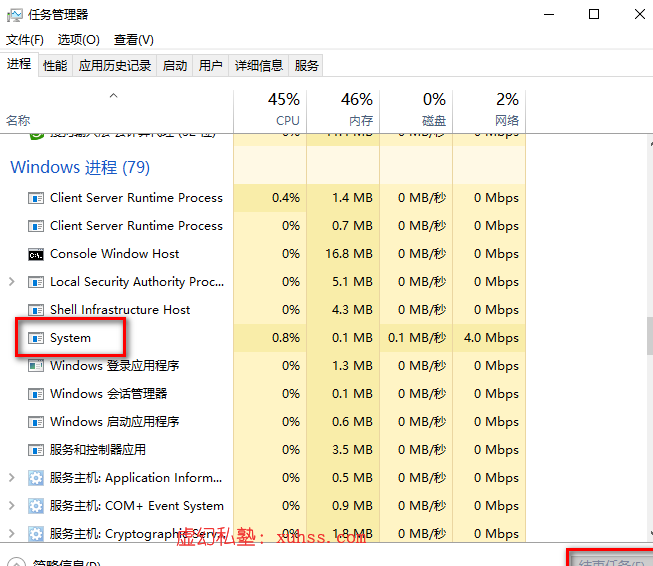653x566 pixels.
Task: Expand the 服务主机: COM+ Event System row
Action: pos(12,506)
